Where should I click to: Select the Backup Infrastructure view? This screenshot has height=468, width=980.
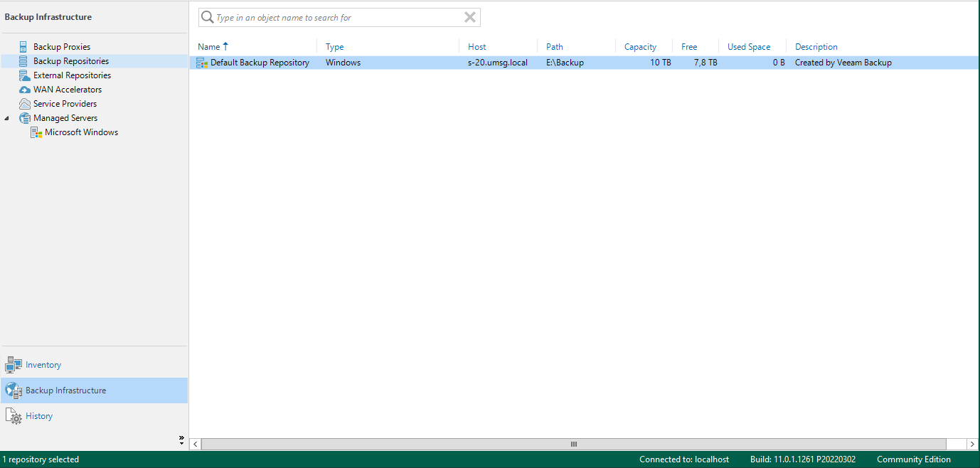[65, 390]
